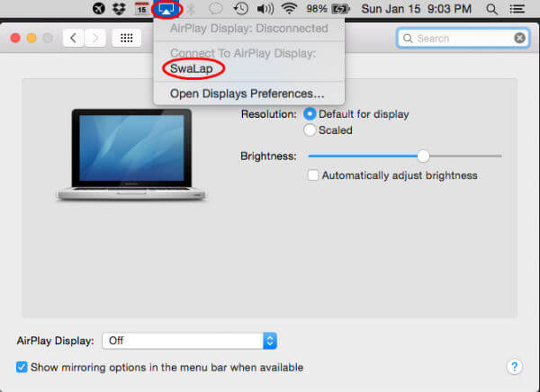Screen dimensions: 540x392
Task: Click the Bluetooth menu bar icon
Action: point(191,9)
